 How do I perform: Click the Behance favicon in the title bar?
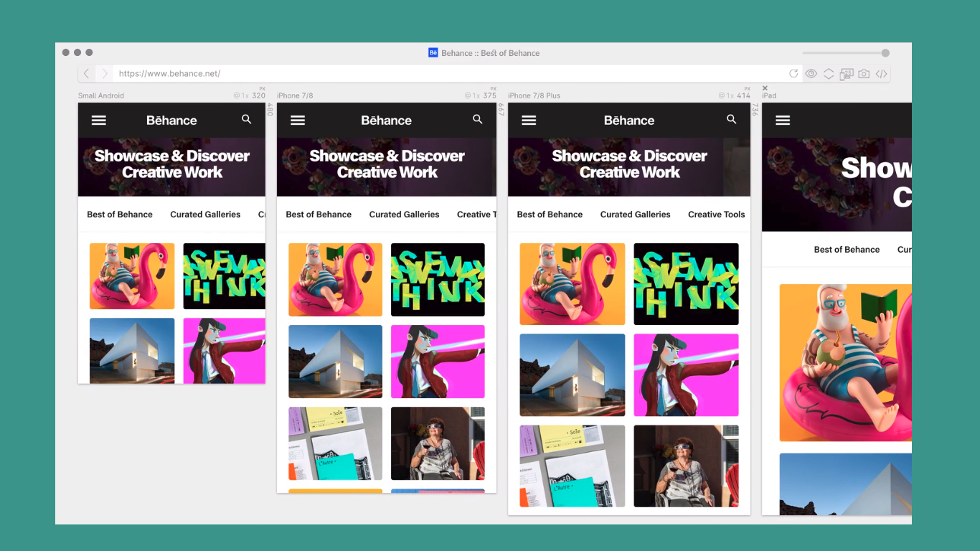(433, 52)
